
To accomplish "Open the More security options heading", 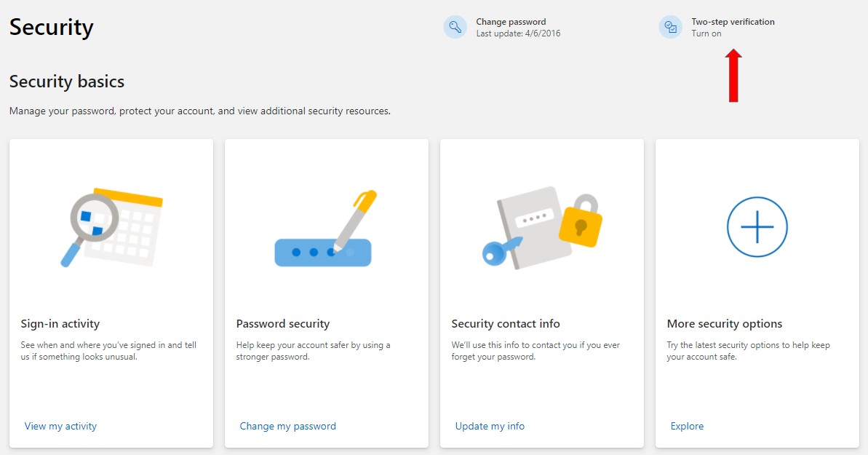I will tap(725, 323).
